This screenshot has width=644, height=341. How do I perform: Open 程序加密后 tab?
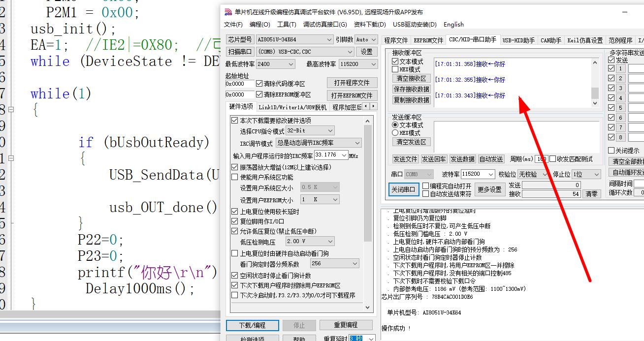(x=347, y=107)
